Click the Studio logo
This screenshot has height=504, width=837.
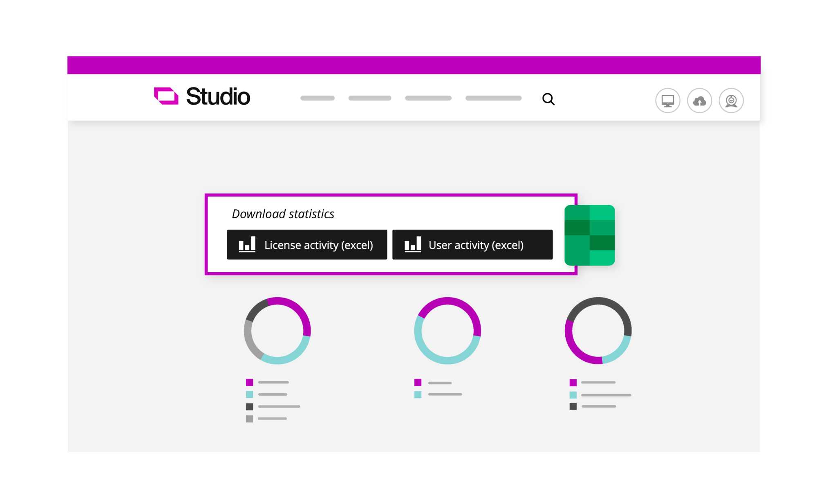(x=202, y=96)
